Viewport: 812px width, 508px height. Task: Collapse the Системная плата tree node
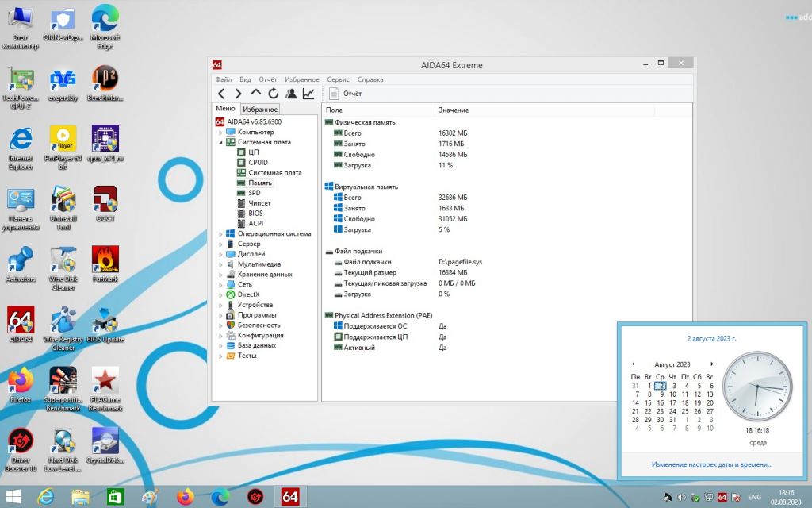point(220,143)
